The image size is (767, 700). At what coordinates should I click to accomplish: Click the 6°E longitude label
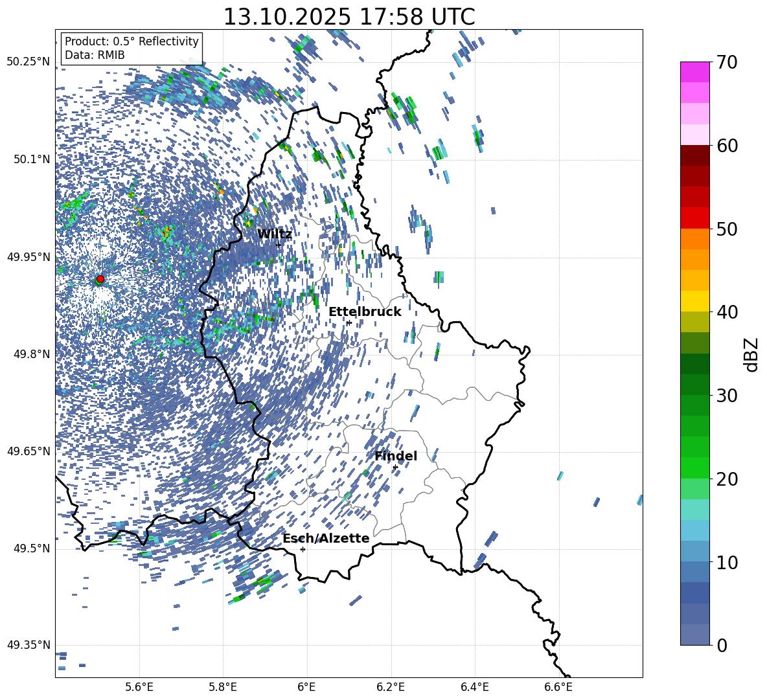pyautogui.click(x=306, y=687)
